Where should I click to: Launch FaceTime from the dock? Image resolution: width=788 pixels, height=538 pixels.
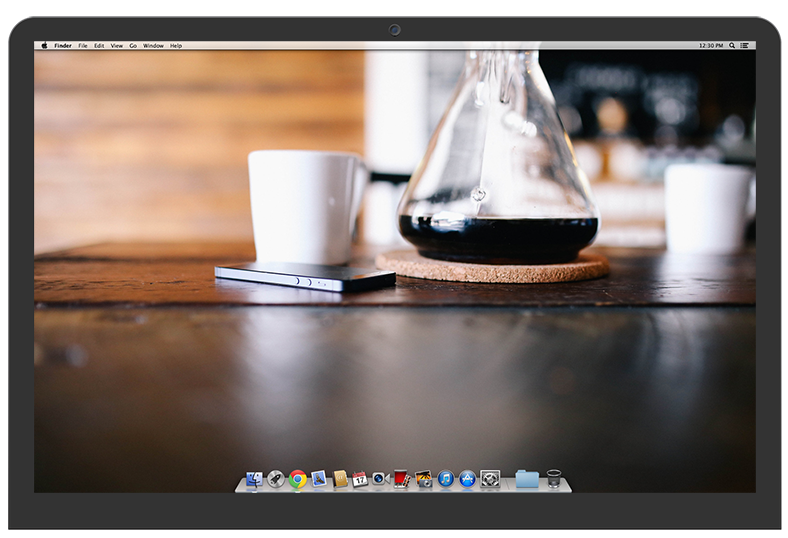(380, 479)
